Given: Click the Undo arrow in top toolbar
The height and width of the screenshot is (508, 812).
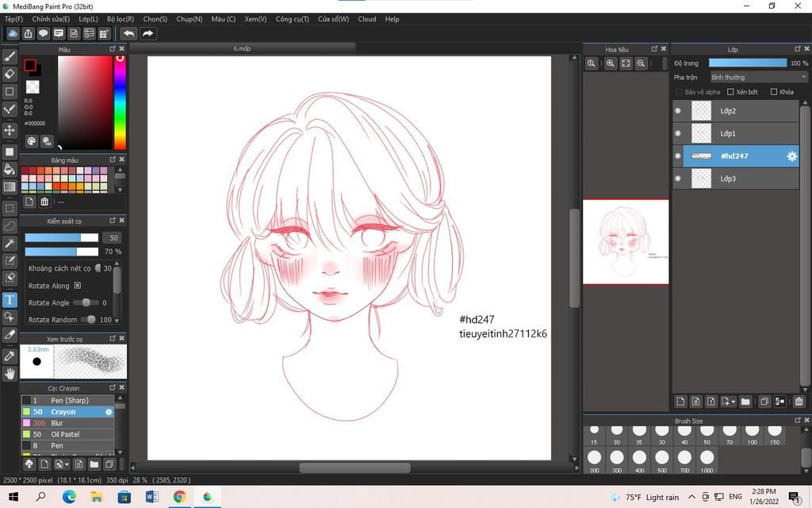Looking at the screenshot, I should click(128, 33).
